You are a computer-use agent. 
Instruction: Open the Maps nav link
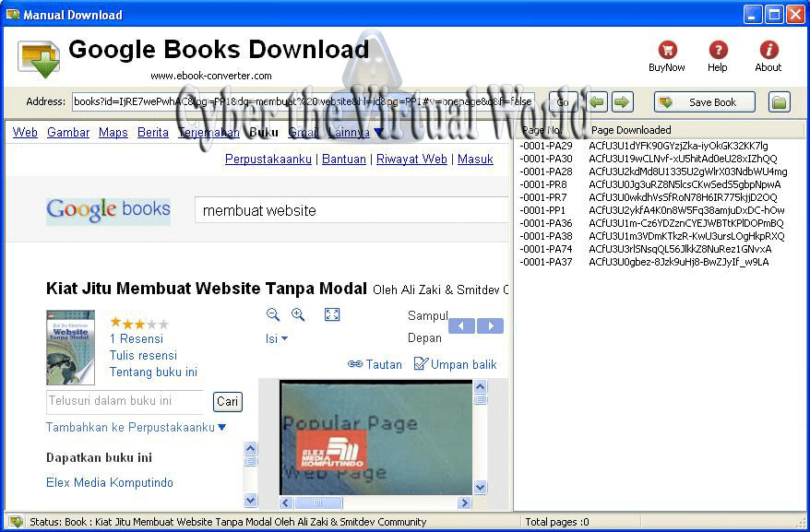113,132
